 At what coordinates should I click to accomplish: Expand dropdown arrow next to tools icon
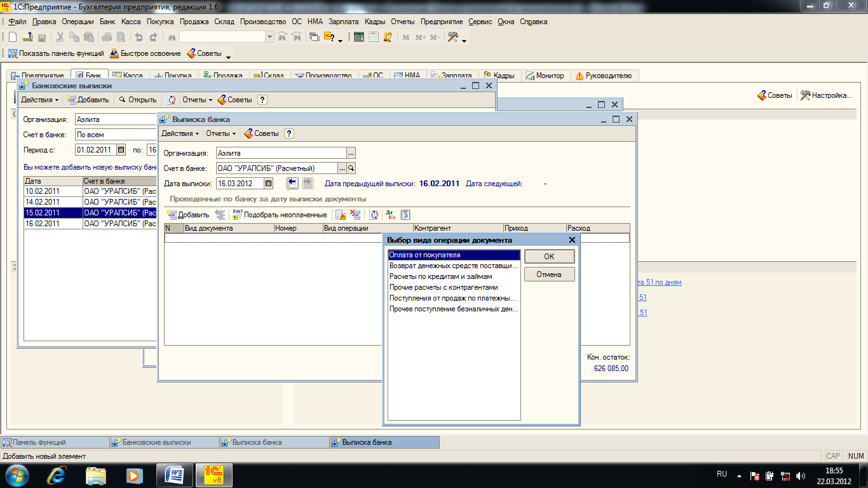[465, 40]
